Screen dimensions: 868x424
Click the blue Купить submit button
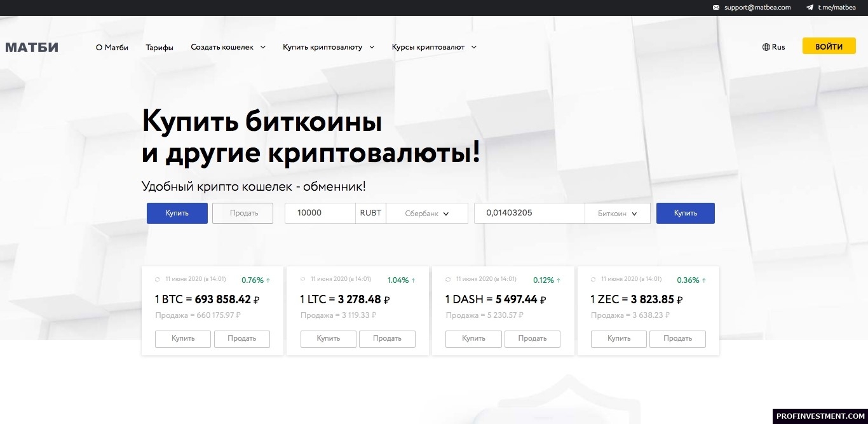click(686, 213)
